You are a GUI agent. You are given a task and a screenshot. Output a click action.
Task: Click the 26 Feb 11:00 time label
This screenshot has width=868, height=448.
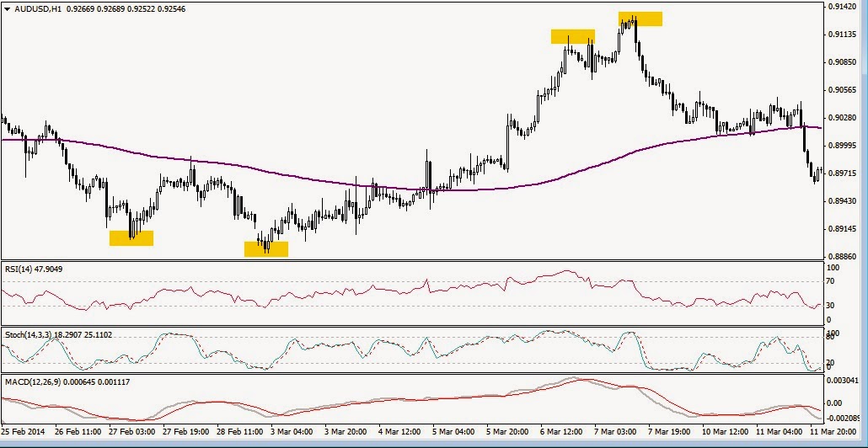coord(78,431)
